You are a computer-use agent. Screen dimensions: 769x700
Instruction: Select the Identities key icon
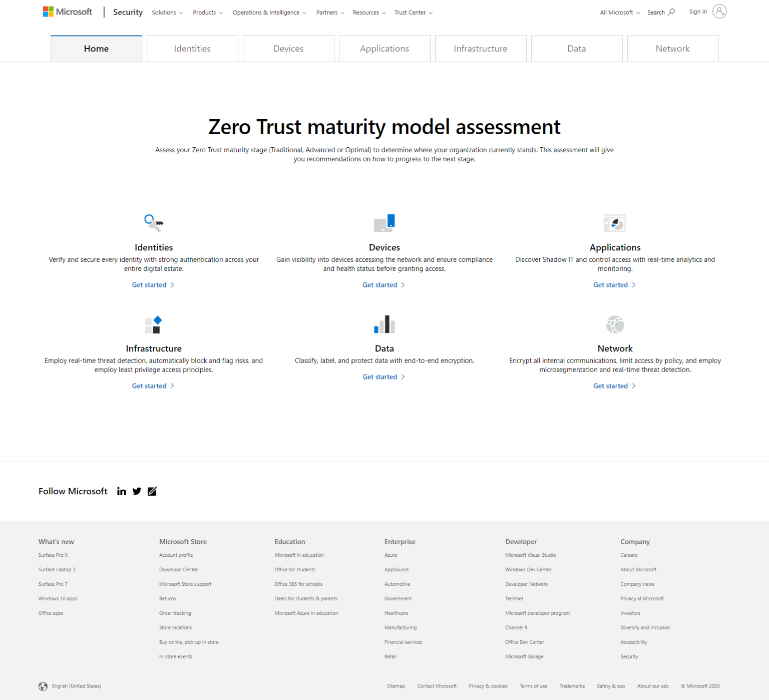[153, 223]
